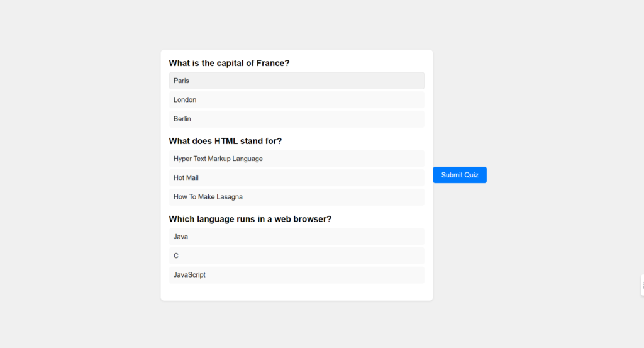Click the Submit Quiz button
The image size is (644, 348).
[x=460, y=175]
